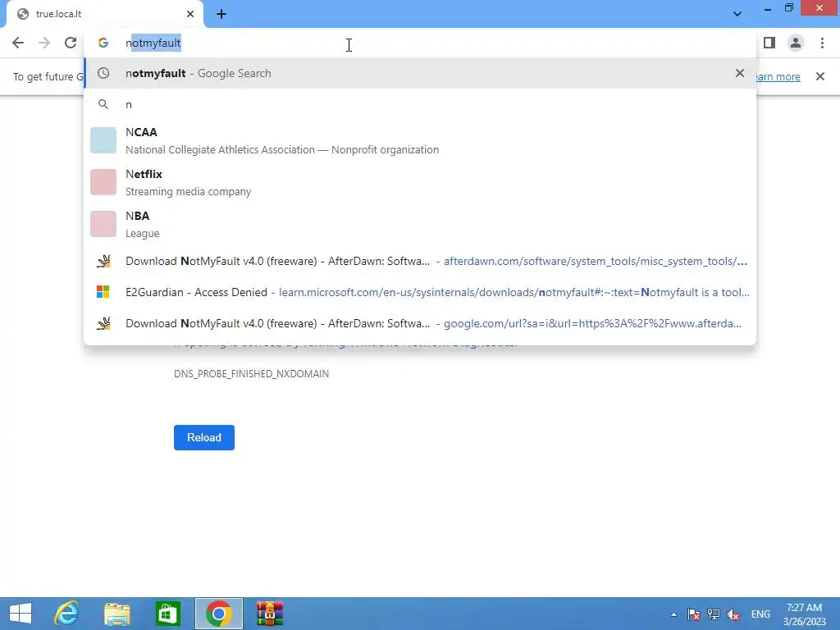Click network status tray icon

[x=714, y=614]
